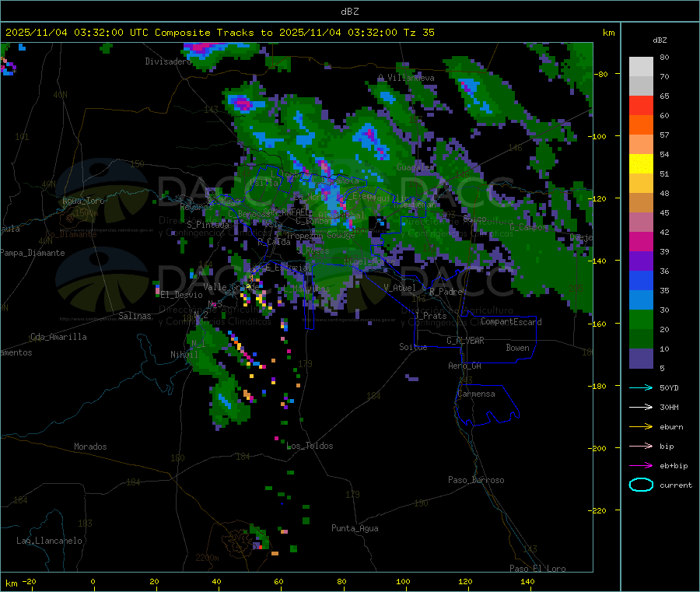Click the timestamp 2025/11/04 03:32:00 UTC header text
This screenshot has width=700, height=592.
coord(77,33)
